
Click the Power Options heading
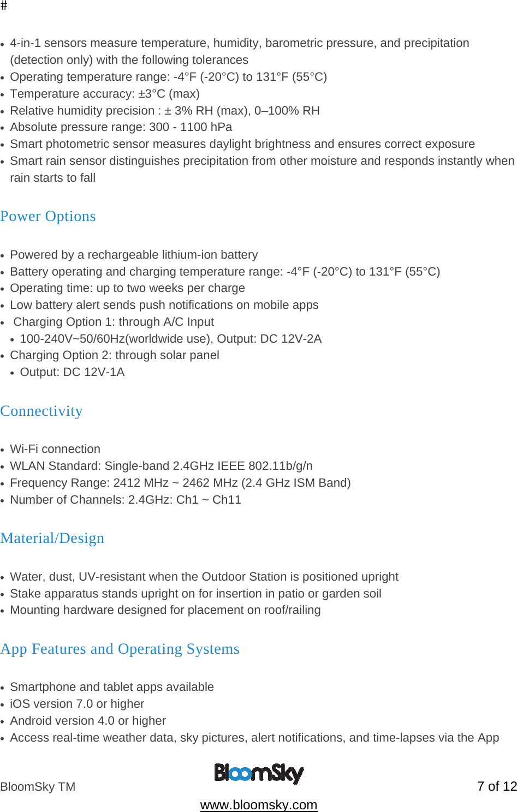click(x=48, y=217)
